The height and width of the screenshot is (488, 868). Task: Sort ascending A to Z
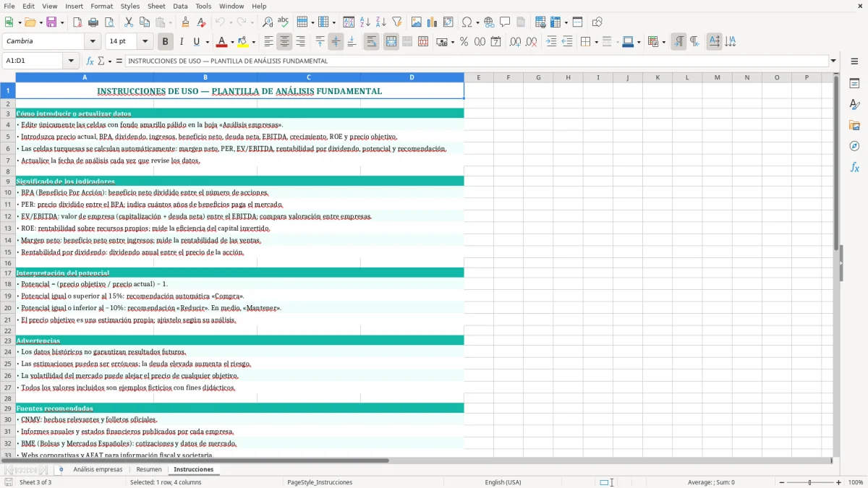pyautogui.click(x=365, y=22)
